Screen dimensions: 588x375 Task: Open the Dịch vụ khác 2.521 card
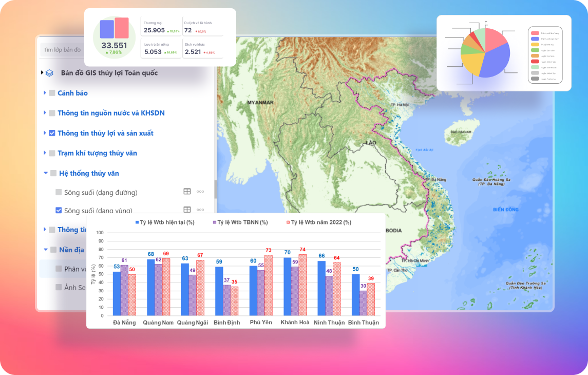pyautogui.click(x=203, y=49)
